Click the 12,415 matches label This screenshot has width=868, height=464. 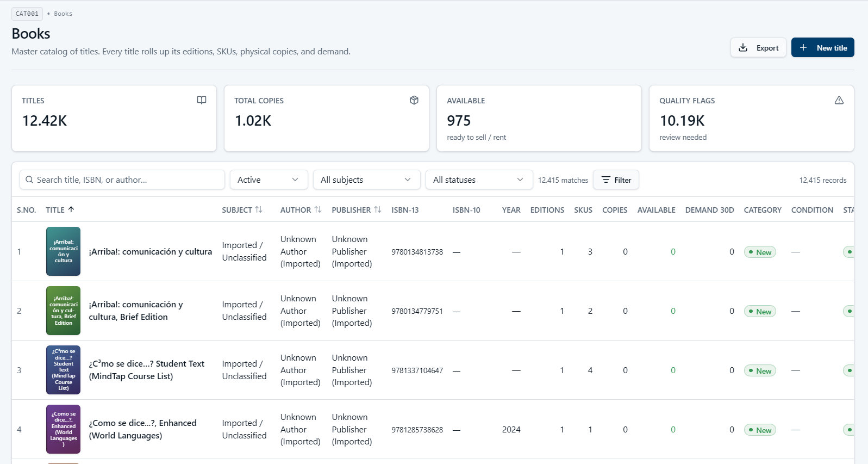point(563,180)
